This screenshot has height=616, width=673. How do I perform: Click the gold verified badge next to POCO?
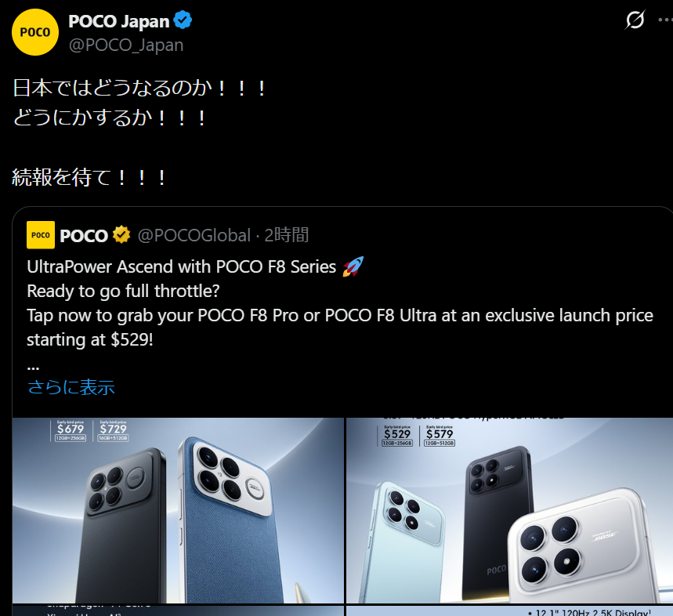[x=121, y=235]
